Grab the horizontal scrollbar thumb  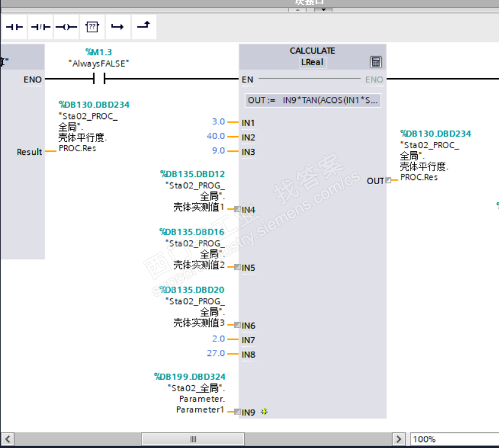click(193, 439)
